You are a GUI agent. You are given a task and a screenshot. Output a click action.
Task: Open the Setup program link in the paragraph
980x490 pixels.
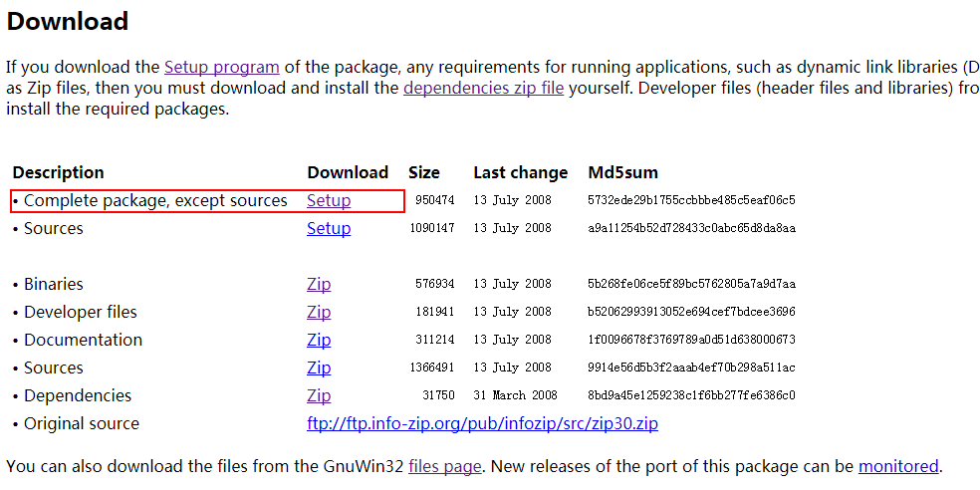point(221,68)
